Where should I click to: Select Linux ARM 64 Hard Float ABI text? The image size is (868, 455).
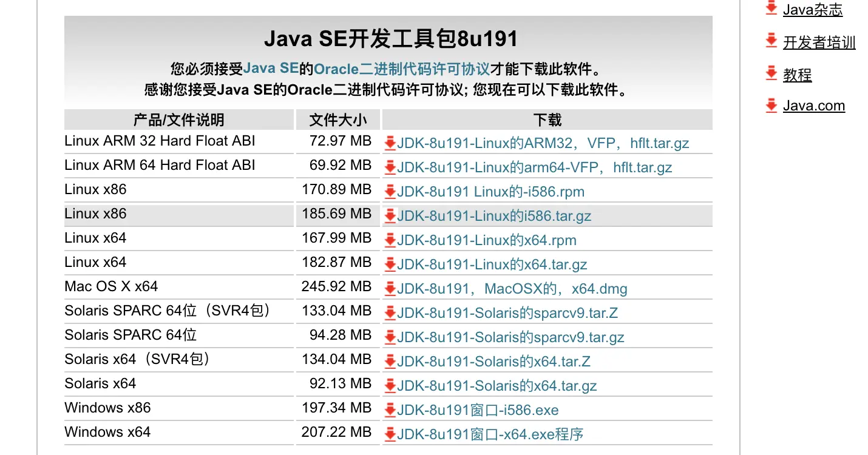tap(160, 166)
